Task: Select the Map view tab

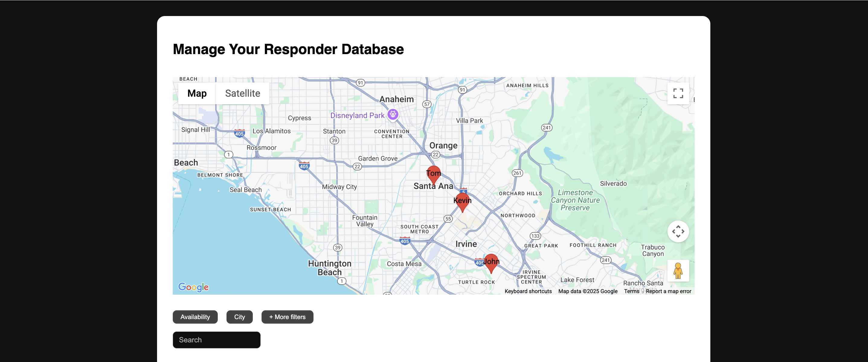Action: (x=197, y=93)
